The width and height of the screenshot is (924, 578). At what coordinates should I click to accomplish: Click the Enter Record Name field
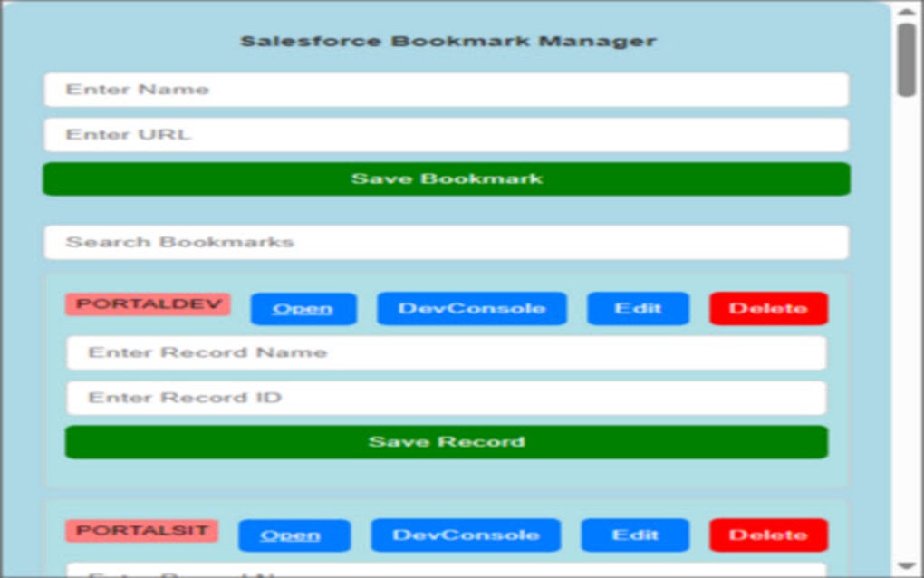pyautogui.click(x=446, y=352)
